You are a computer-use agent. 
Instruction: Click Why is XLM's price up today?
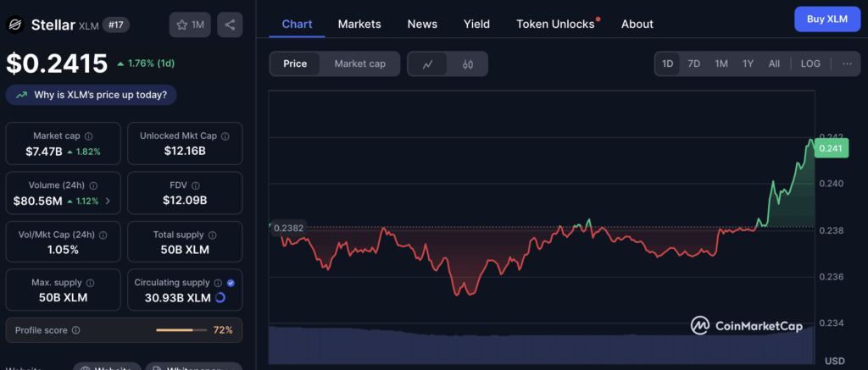92,95
